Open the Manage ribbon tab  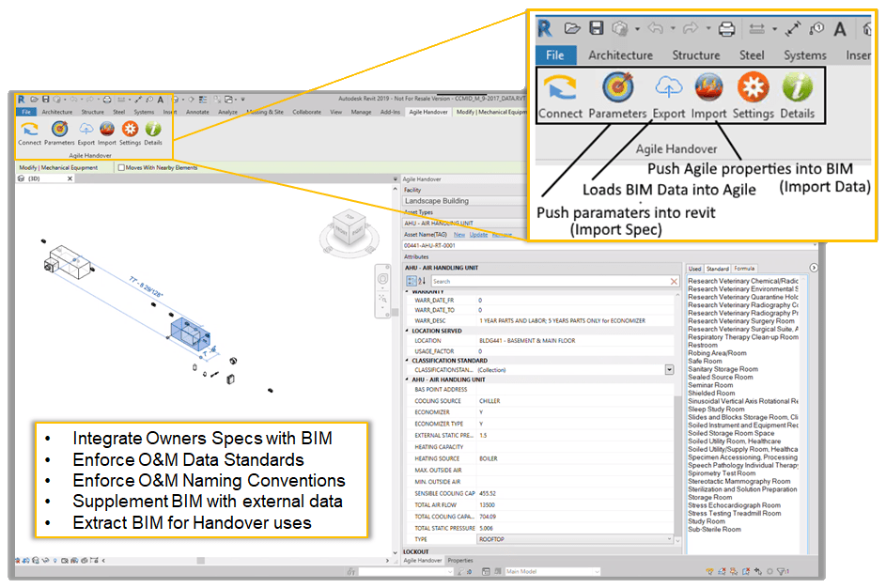[361, 112]
